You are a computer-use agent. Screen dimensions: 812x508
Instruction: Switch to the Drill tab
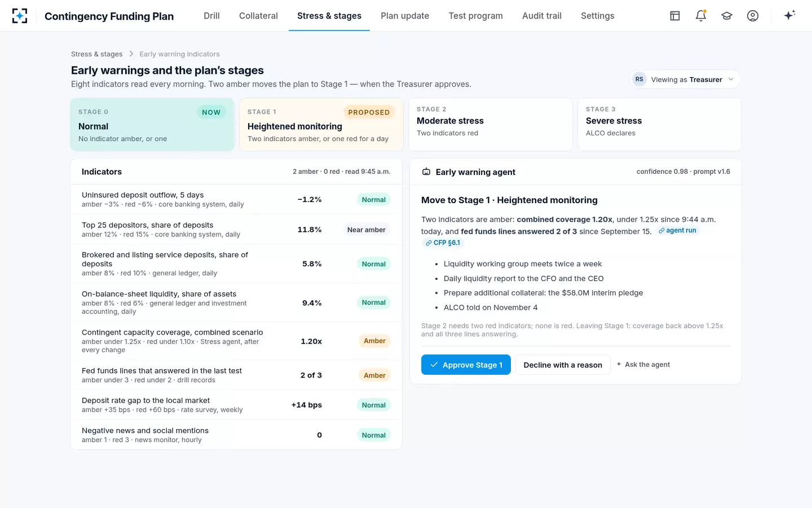point(211,16)
